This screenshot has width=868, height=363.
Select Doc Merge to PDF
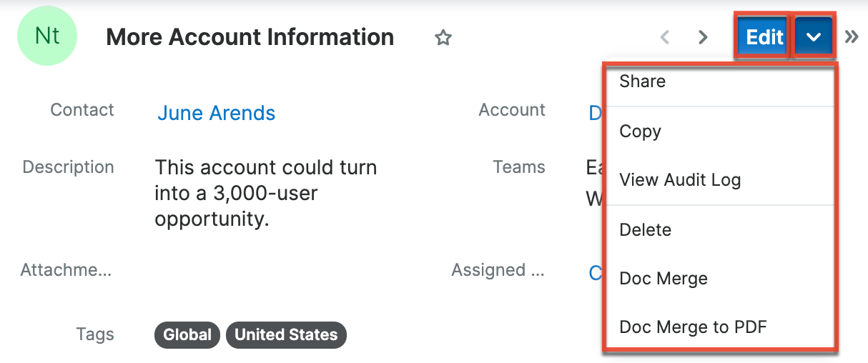coord(693,327)
